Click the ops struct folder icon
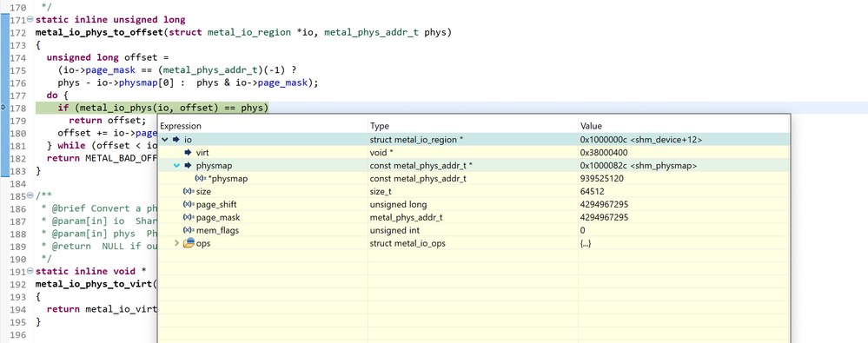 pos(189,243)
